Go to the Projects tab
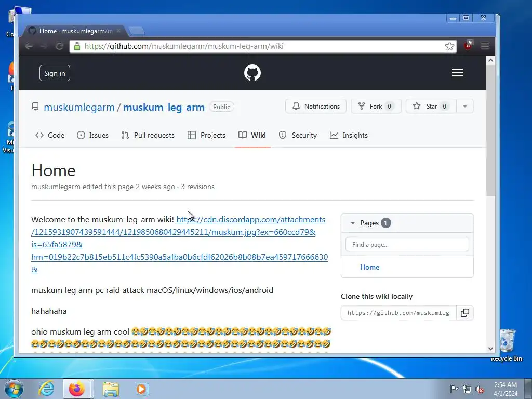 206,135
